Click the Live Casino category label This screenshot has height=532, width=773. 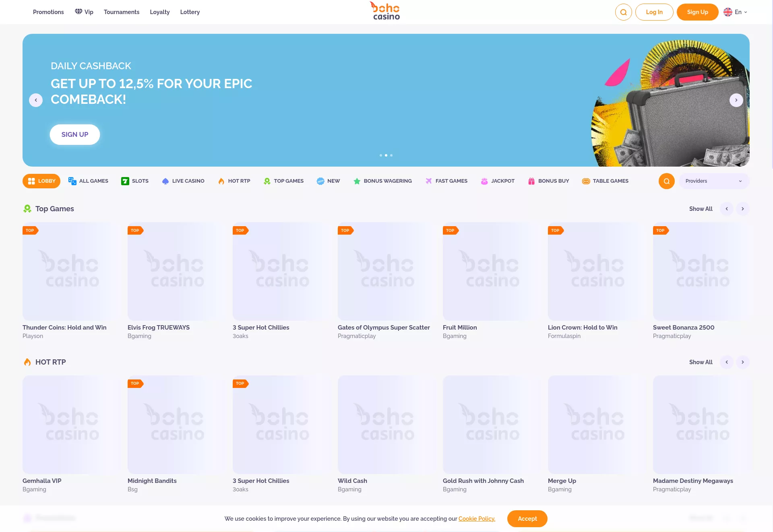(x=188, y=181)
